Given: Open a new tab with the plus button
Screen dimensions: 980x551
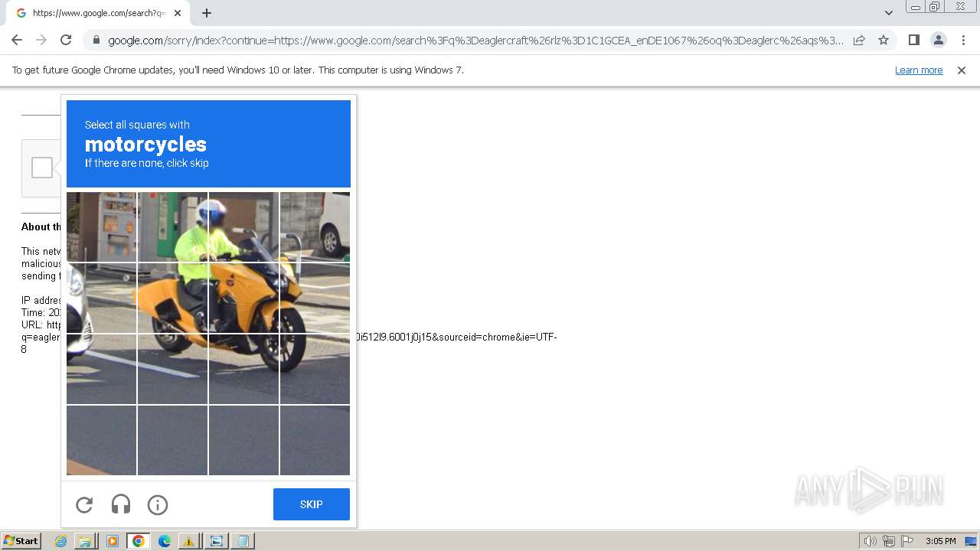Looking at the screenshot, I should coord(207,13).
